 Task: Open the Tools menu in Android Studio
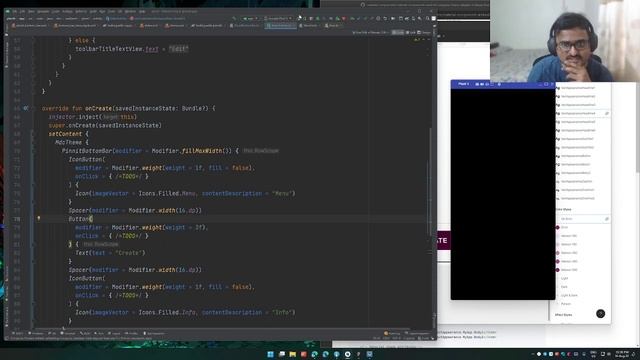click(111, 11)
